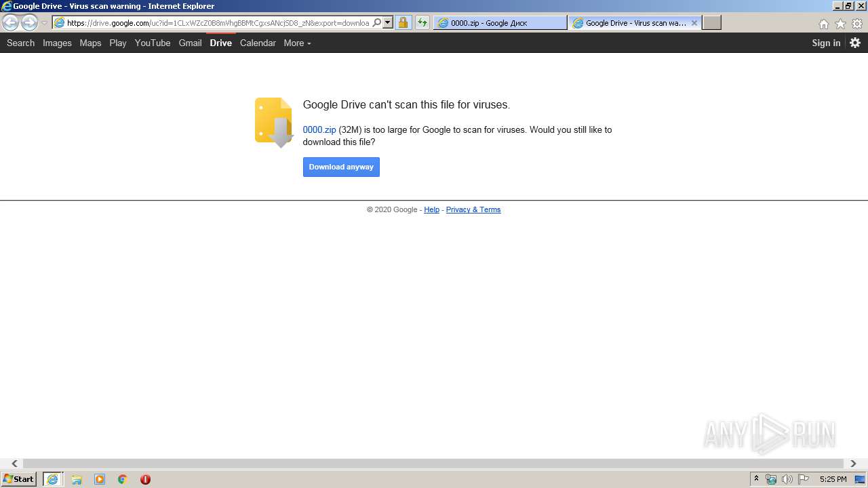Open red shield antivirus taskbar icon

coord(145,479)
